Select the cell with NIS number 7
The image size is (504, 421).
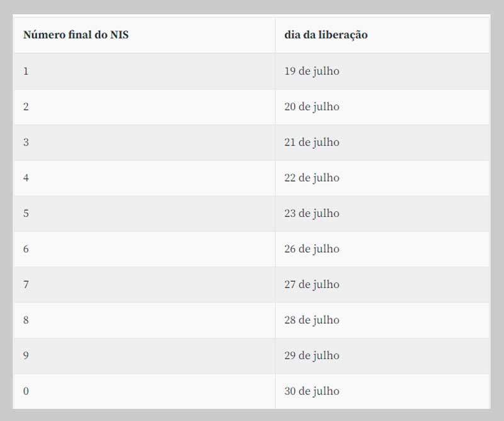26,284
